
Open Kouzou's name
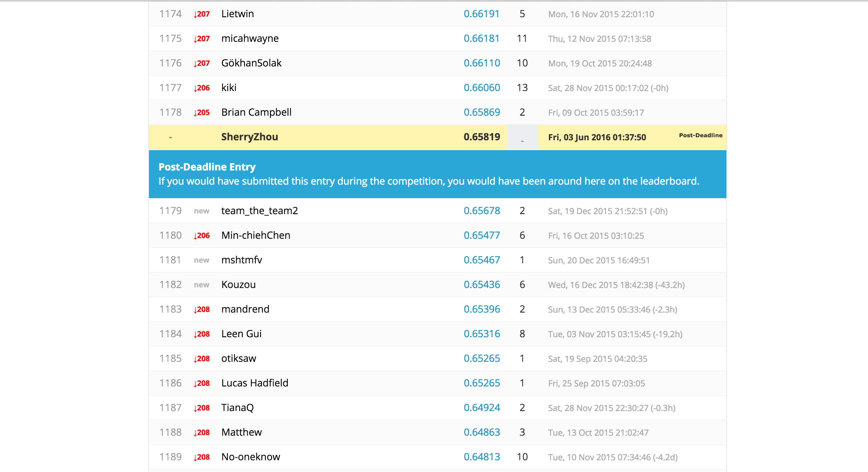(238, 284)
